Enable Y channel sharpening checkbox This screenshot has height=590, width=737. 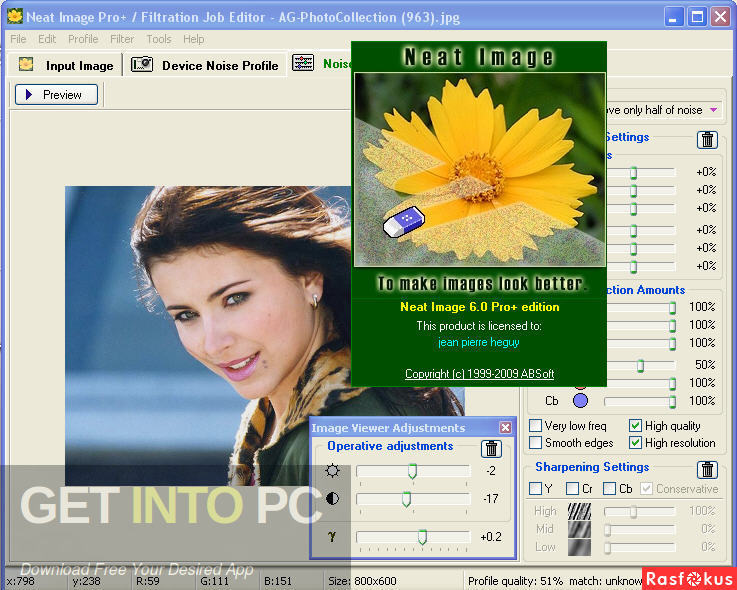click(535, 488)
